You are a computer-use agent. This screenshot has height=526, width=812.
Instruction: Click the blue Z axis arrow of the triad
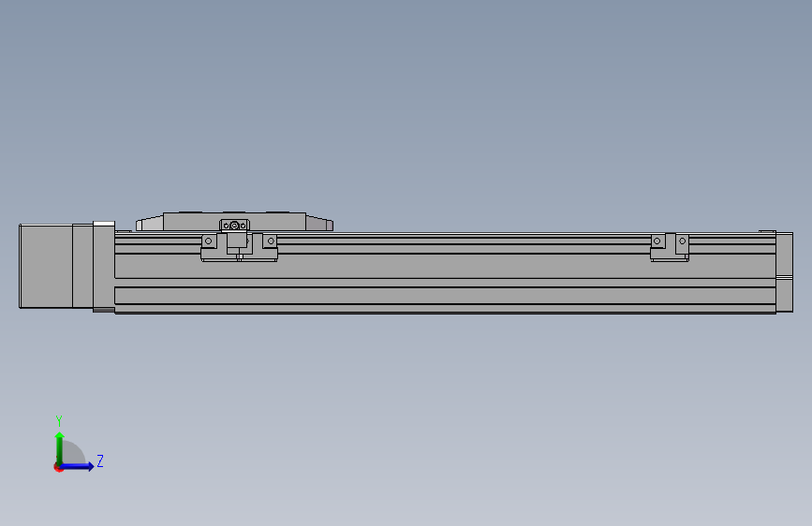pyautogui.click(x=77, y=466)
